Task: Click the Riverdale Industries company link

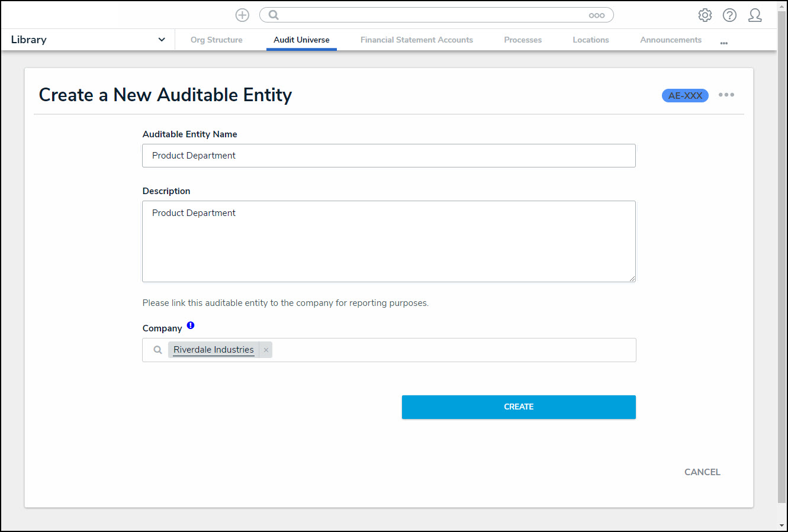Action: point(213,350)
